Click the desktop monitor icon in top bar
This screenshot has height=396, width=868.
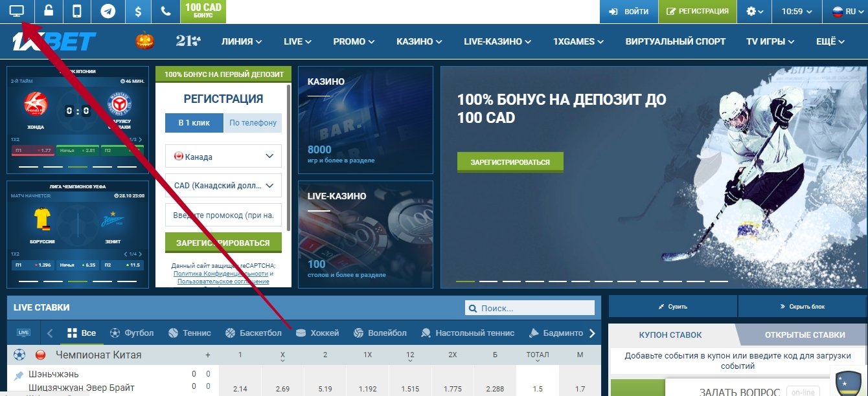coord(16,11)
